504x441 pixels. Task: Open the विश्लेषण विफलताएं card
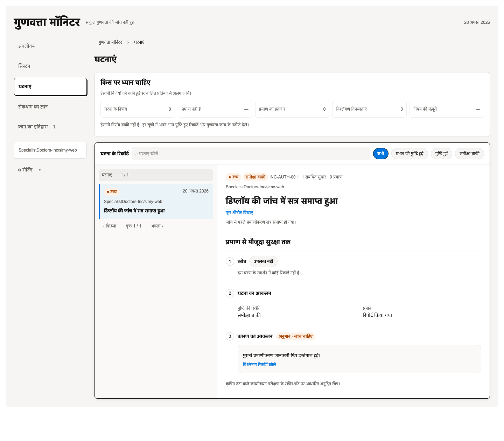coord(369,109)
